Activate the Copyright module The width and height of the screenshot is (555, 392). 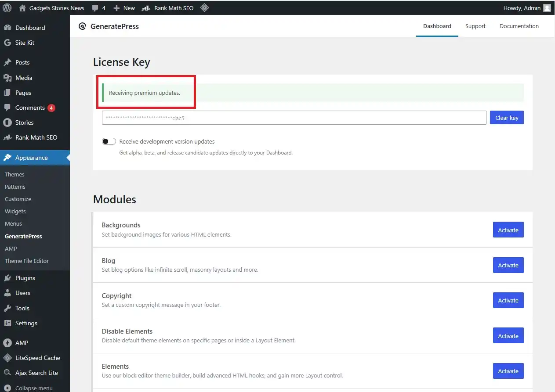pyautogui.click(x=508, y=301)
